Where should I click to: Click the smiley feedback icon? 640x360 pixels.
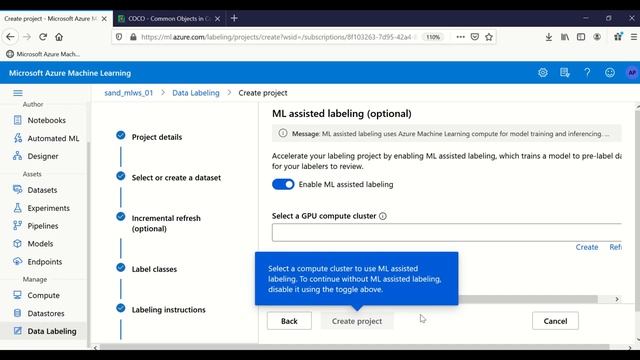[610, 73]
